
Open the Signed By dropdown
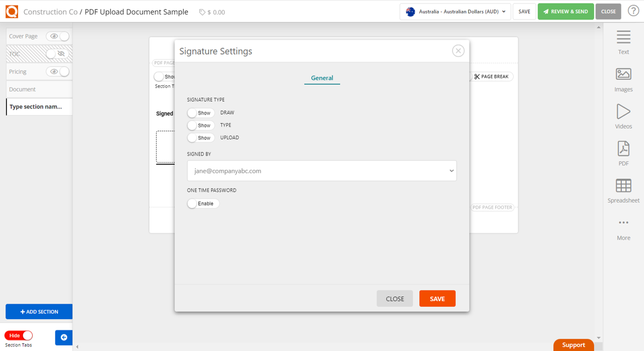point(322,170)
